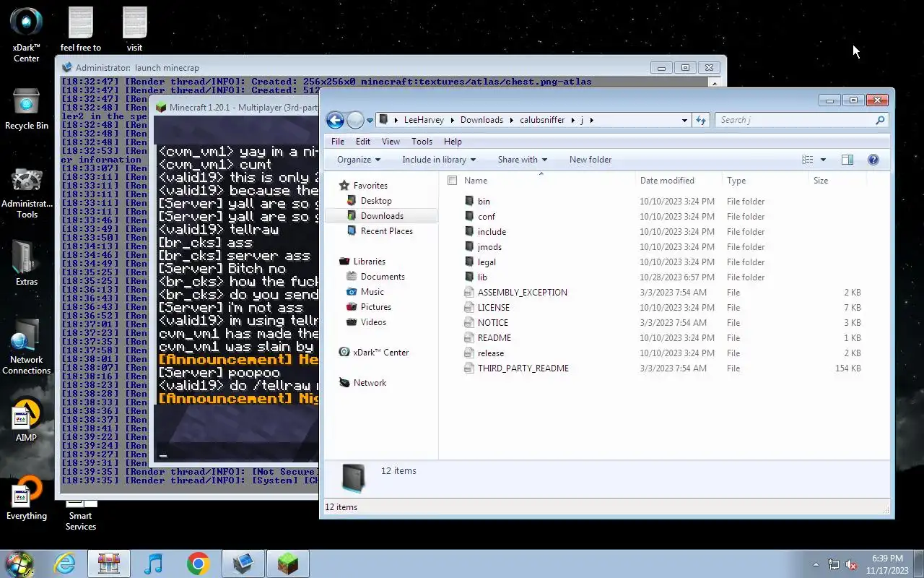The image size is (924, 578).
Task: Select Pictures library
Action: [375, 307]
